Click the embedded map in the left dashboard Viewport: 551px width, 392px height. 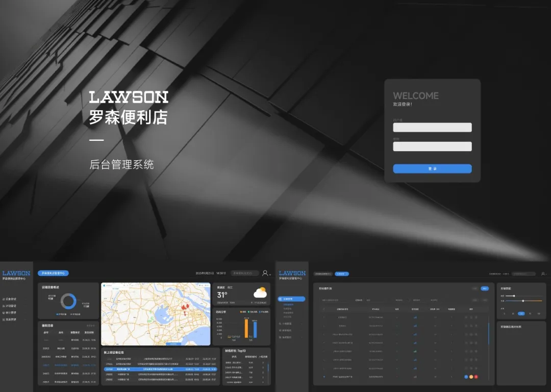[156, 314]
